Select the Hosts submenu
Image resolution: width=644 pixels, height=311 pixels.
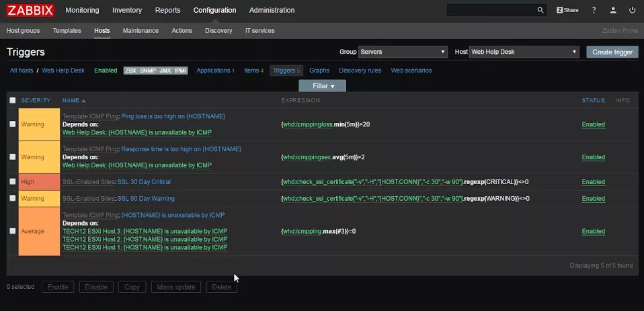coord(102,31)
